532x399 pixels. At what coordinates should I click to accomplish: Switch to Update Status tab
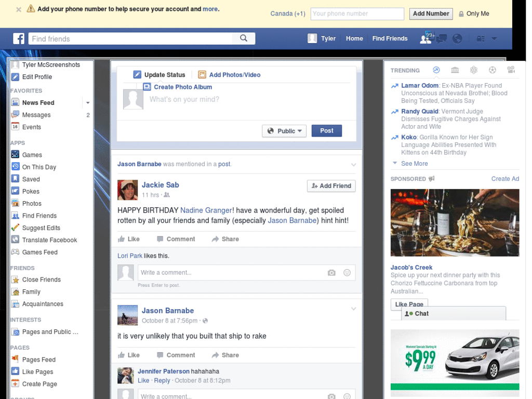click(159, 75)
